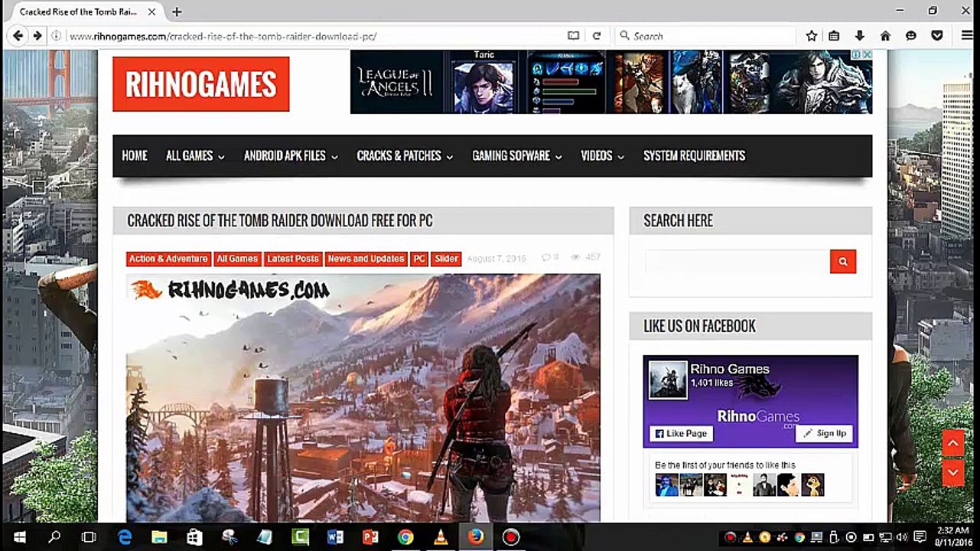
Task: Open the Windows Start menu
Action: click(19, 537)
